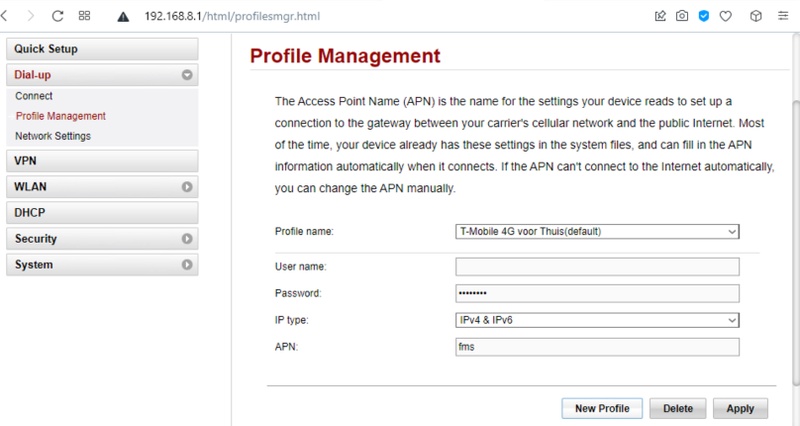Click the camera snapshot icon in the toolbar
The image size is (800, 426).
[682, 16]
